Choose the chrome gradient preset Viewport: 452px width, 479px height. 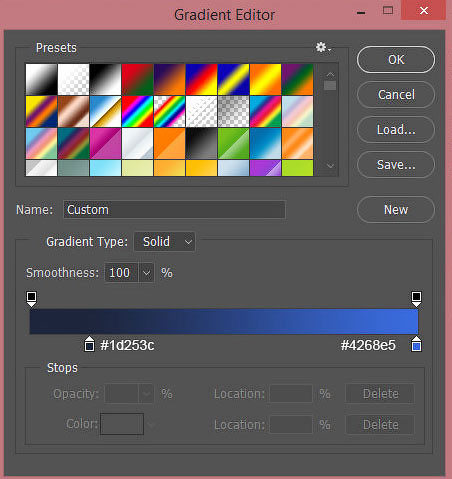(x=105, y=111)
